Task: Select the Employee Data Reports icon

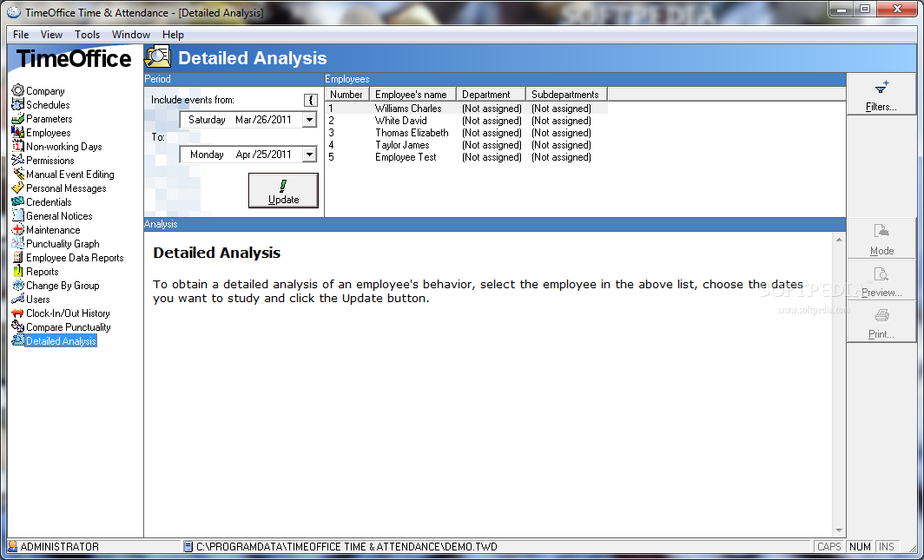Action: pyautogui.click(x=17, y=257)
